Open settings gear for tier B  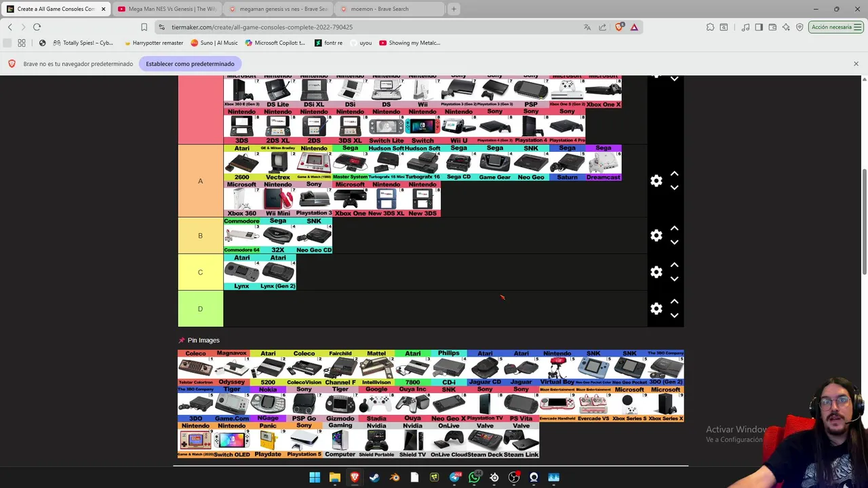[x=656, y=235]
